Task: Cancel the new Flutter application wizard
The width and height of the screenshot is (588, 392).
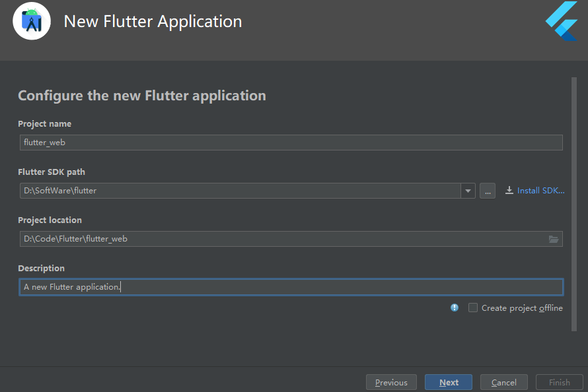Action: [x=503, y=381]
